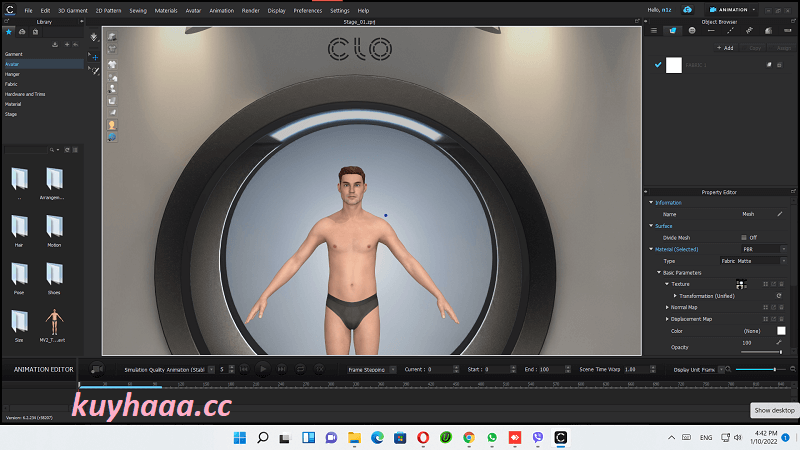
Task: Select the zipper-like icon in Object Browser
Action: tap(749, 31)
